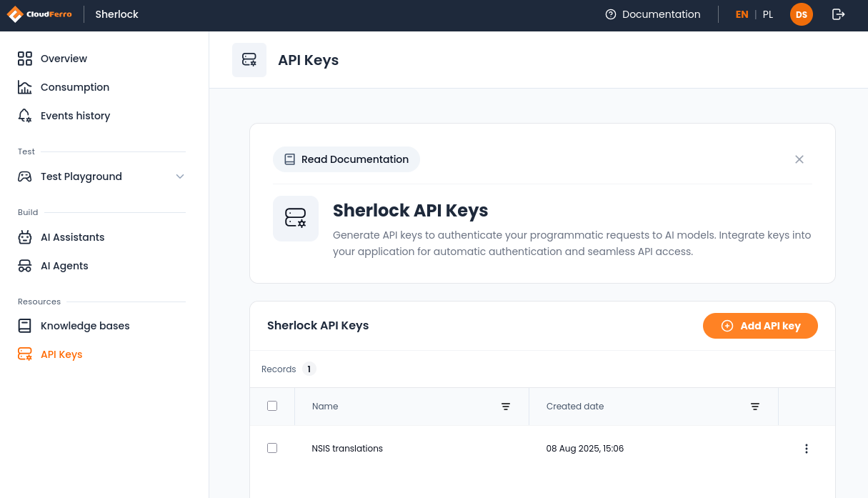The width and height of the screenshot is (868, 498).
Task: Click the NSIS translations key name
Action: pyautogui.click(x=347, y=449)
